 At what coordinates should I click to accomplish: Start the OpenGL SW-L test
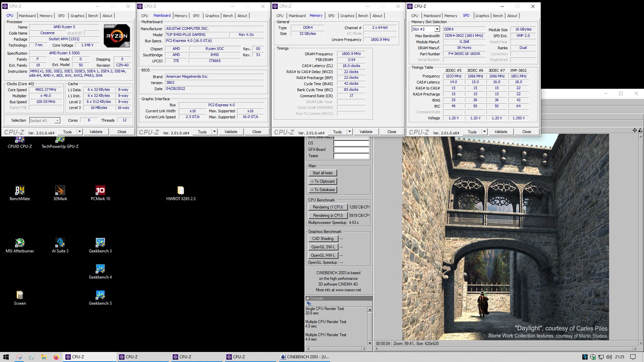(x=323, y=247)
